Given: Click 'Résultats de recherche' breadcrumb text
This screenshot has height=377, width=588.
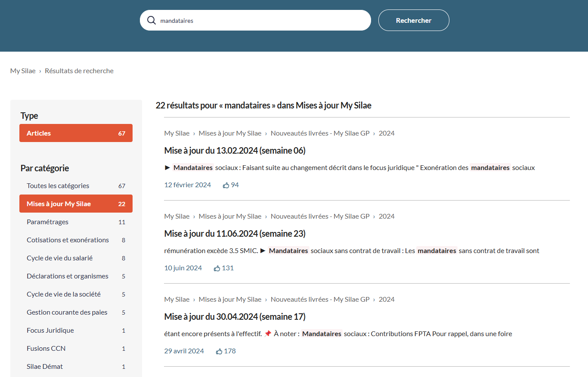Looking at the screenshot, I should tap(79, 71).
